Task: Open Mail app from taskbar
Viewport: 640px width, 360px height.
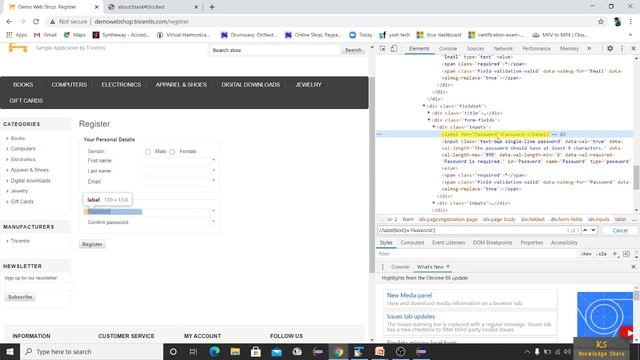Action: pos(277,351)
